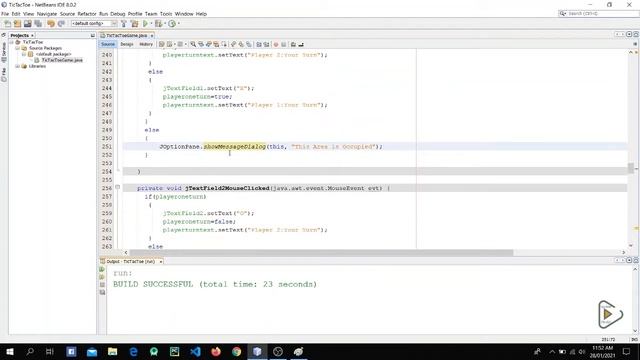The image size is (640, 360).
Task: Click the Comment icon in editor toolbar
Action: (x=293, y=44)
